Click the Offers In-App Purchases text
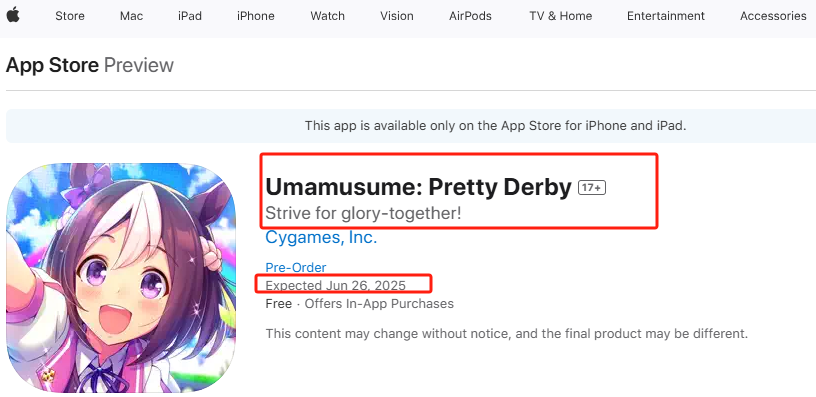This screenshot has width=816, height=397. click(x=379, y=303)
